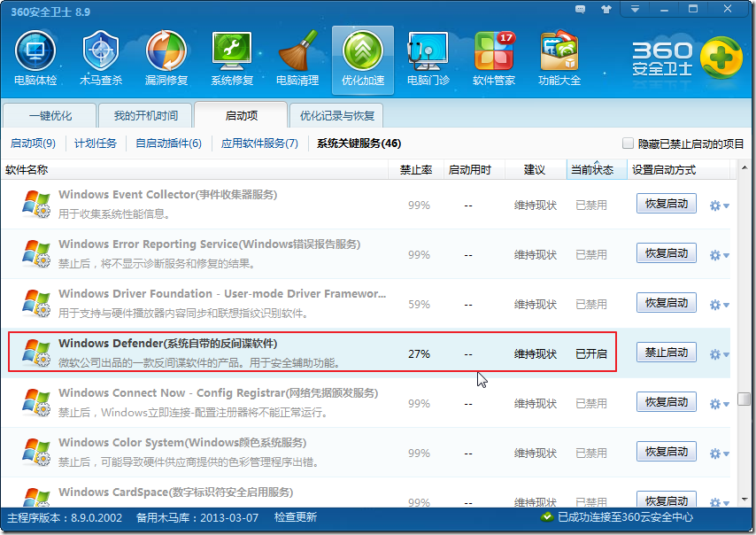Click the vertical scrollbar thumb
This screenshot has width=756, height=535.
coord(744,399)
